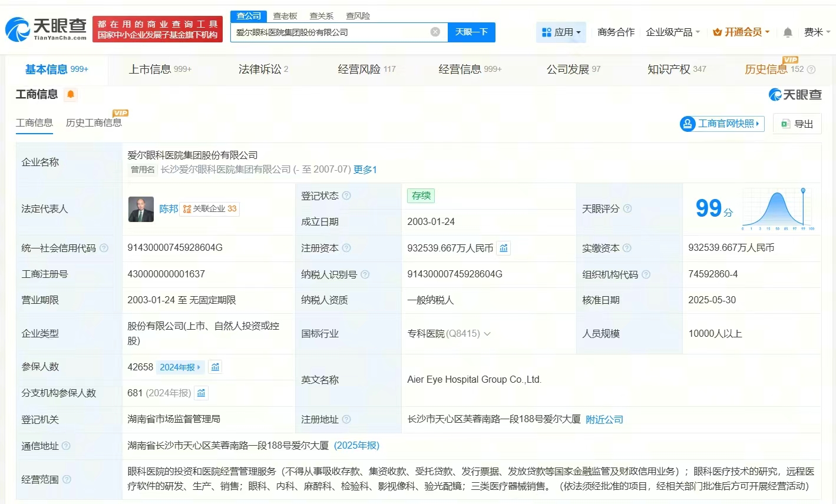Click help icon next to 经营范围
This screenshot has height=504, width=836.
[67, 479]
